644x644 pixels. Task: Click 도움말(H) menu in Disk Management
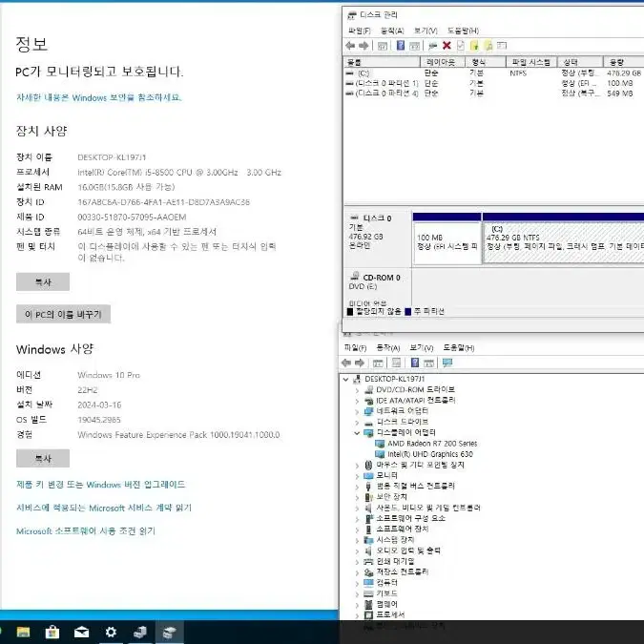[463, 31]
